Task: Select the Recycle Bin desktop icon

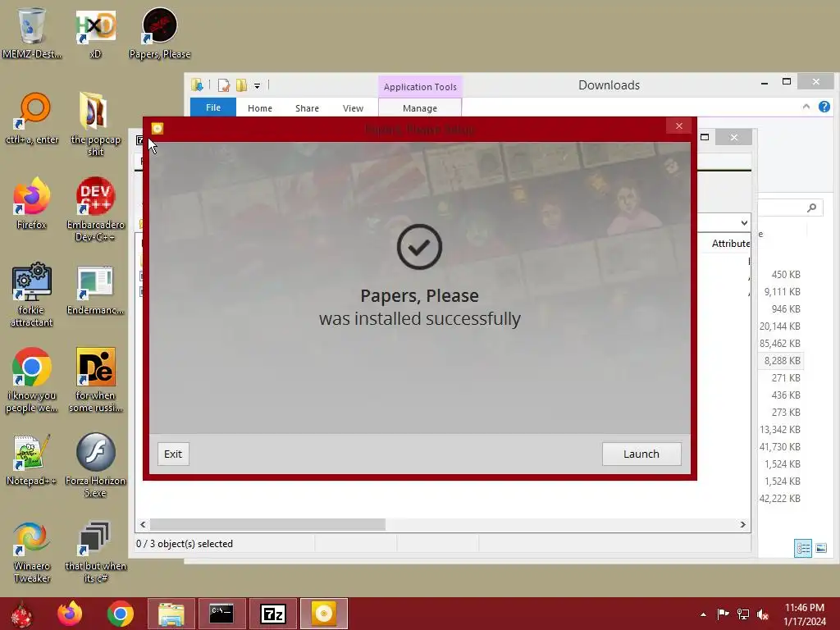Action: pos(32,32)
